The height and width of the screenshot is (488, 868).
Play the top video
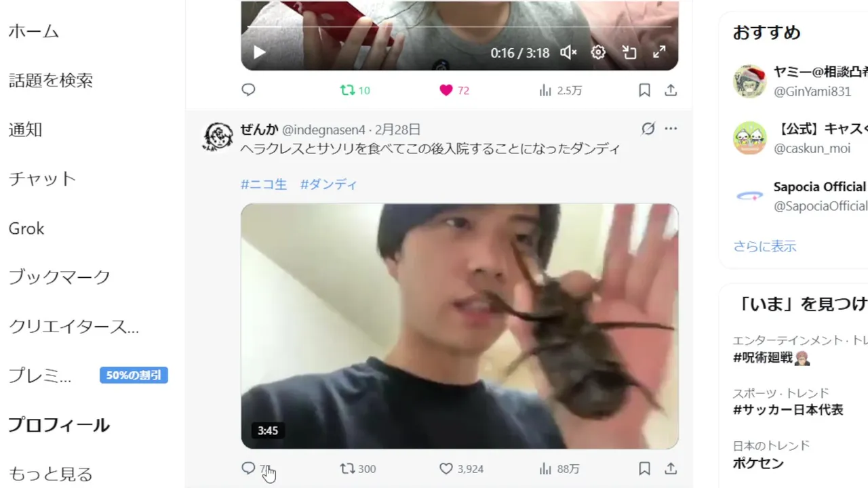click(x=259, y=52)
